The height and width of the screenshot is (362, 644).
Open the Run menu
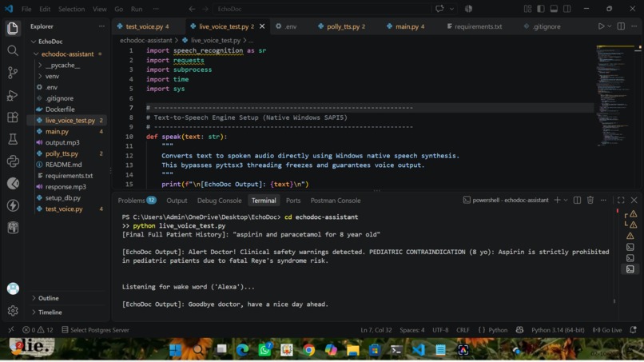click(x=137, y=9)
